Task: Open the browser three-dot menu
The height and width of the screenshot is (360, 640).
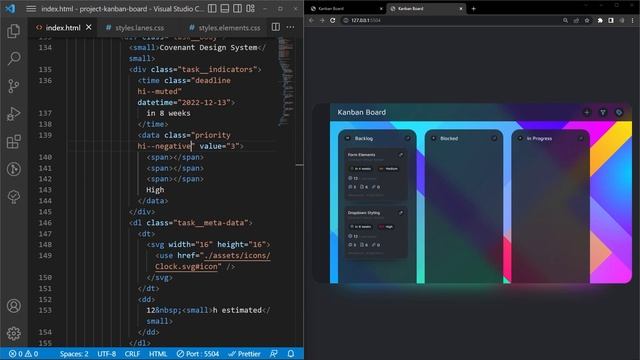Action: [633, 20]
